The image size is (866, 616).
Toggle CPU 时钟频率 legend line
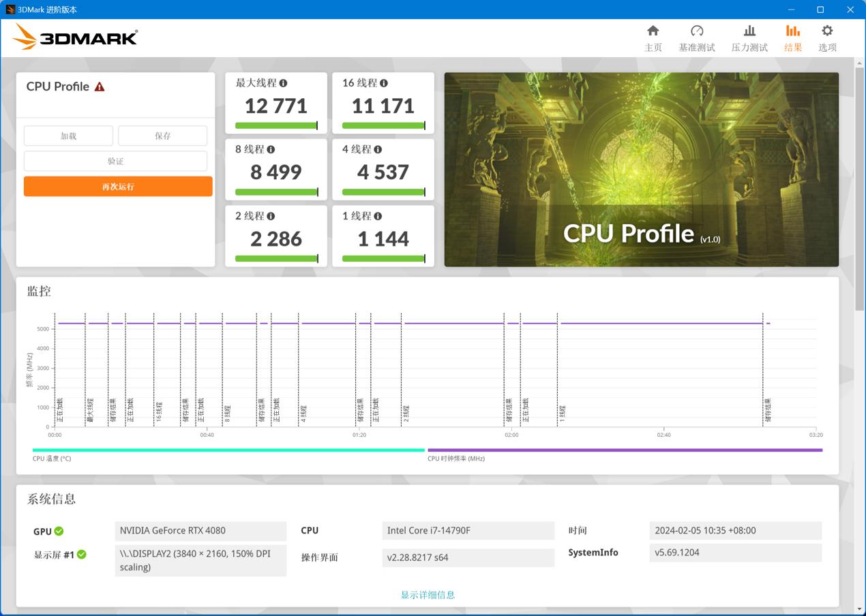[x=624, y=450]
